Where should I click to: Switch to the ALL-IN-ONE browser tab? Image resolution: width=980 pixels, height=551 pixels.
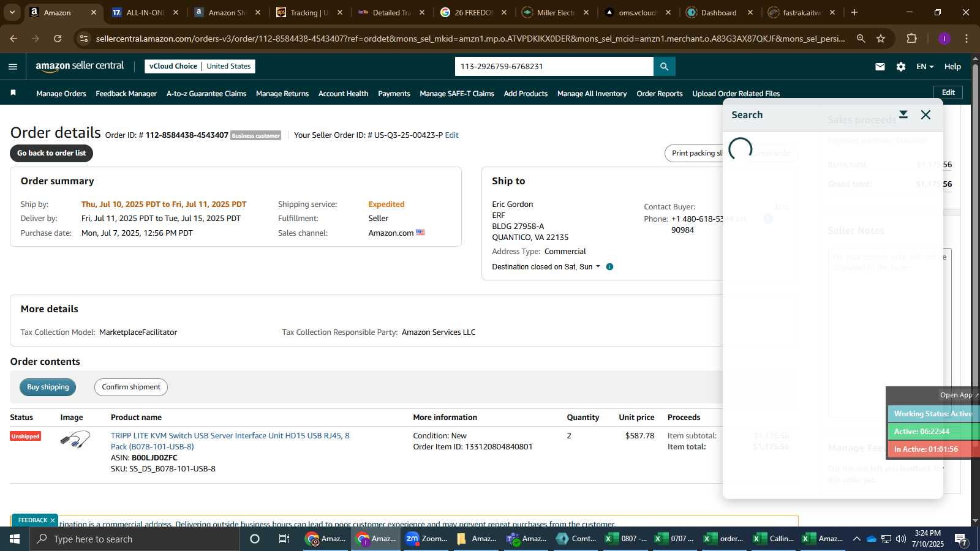pyautogui.click(x=145, y=12)
